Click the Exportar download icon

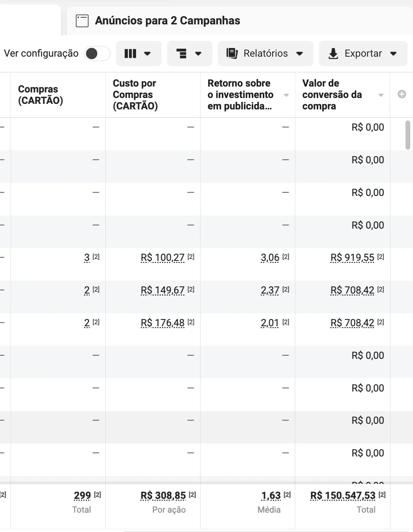click(333, 54)
